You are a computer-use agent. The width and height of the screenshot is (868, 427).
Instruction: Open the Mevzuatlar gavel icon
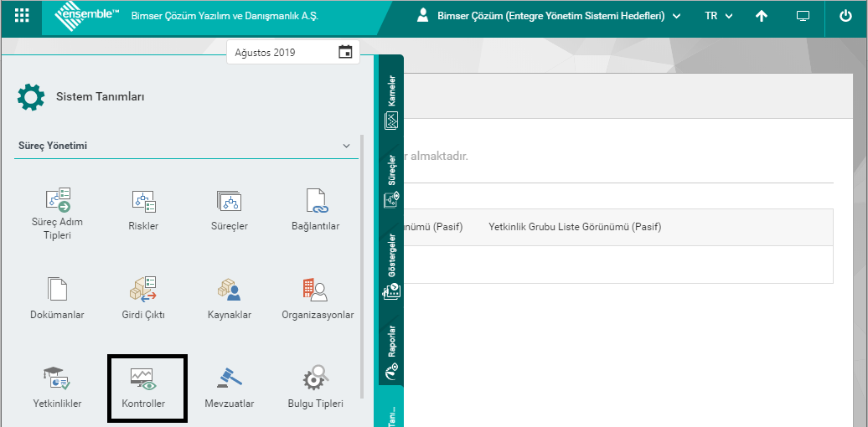click(229, 378)
